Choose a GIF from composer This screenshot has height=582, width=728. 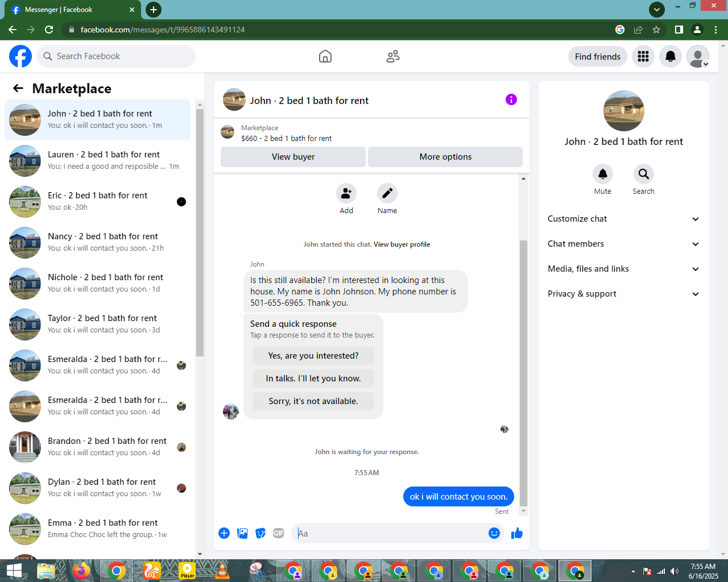coord(279,533)
